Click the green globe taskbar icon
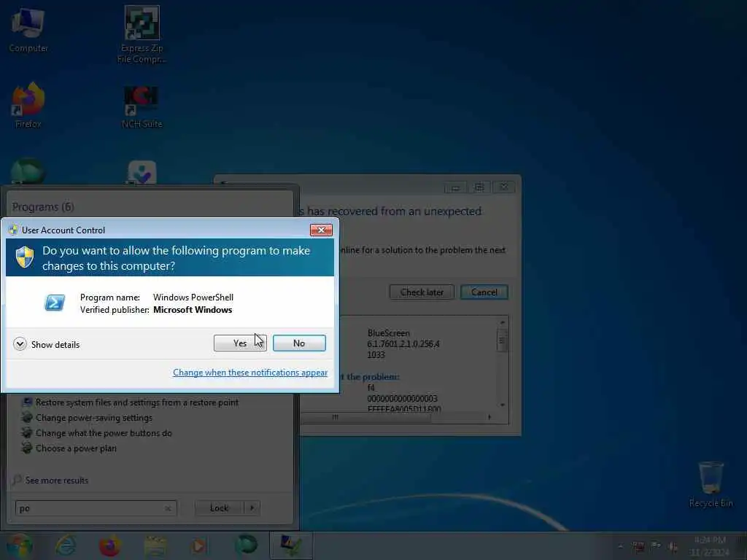 246,545
